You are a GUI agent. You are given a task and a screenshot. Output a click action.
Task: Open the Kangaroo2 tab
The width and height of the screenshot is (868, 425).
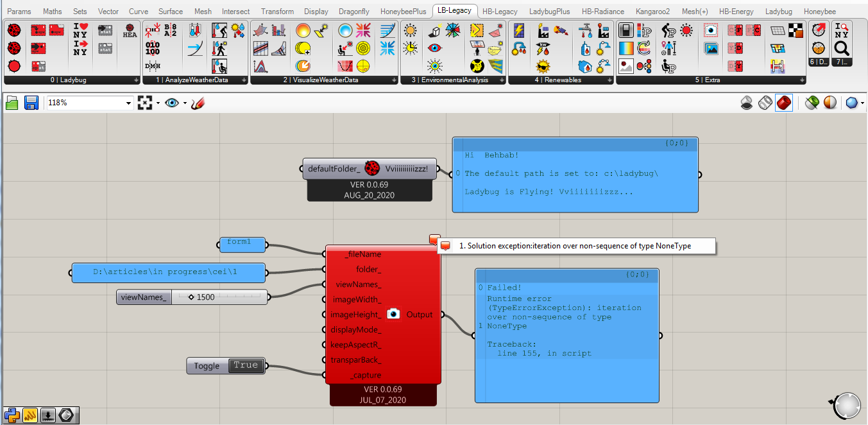(654, 12)
